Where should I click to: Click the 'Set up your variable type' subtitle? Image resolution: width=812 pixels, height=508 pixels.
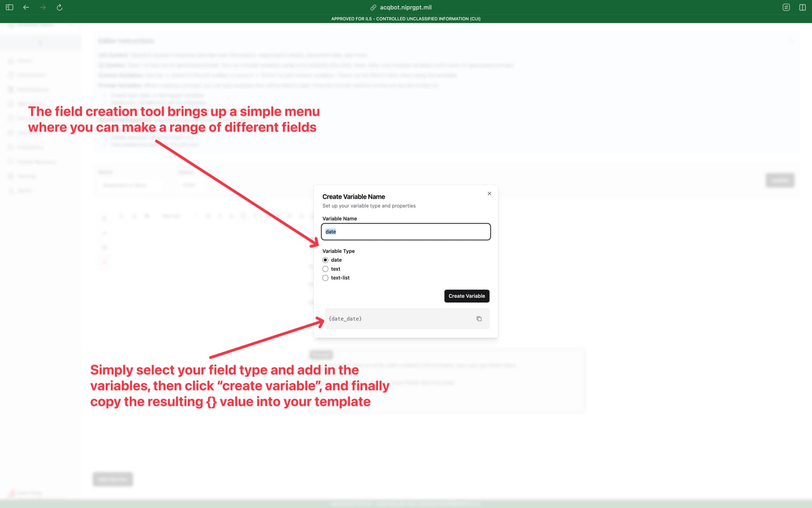(x=369, y=206)
